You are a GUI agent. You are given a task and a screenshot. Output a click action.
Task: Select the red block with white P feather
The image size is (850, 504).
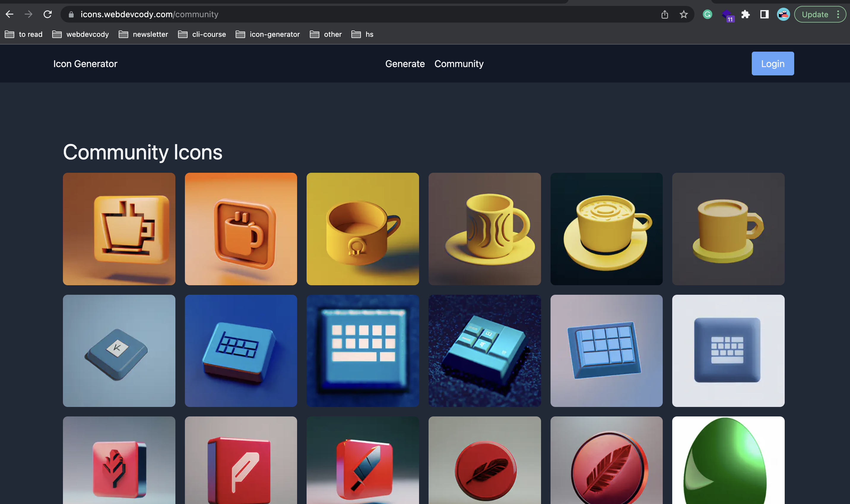tap(241, 460)
